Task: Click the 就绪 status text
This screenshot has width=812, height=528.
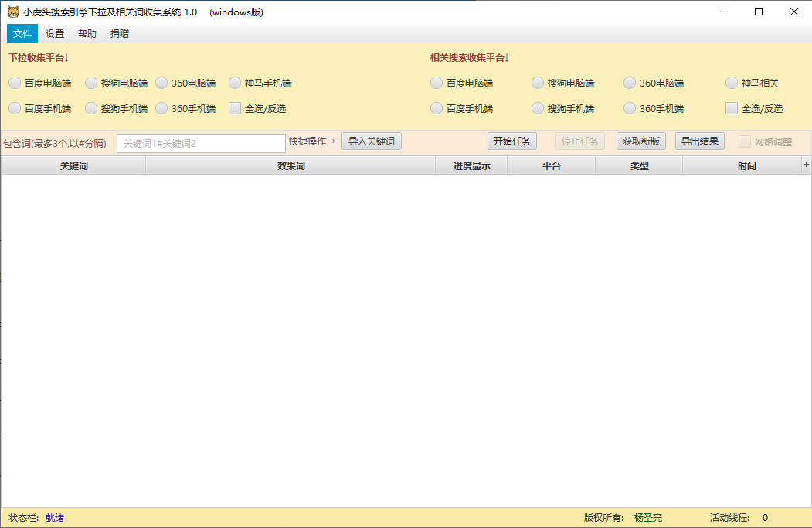Action: coord(54,518)
